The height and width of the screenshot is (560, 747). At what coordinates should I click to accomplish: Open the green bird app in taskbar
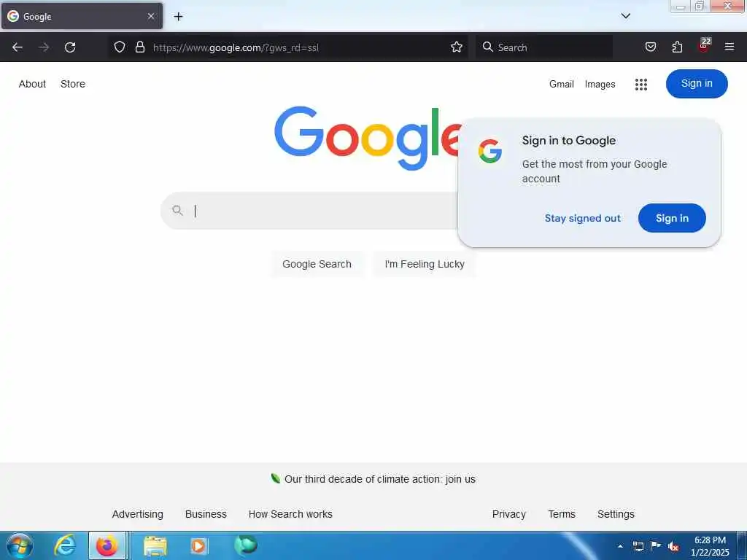[245, 545]
